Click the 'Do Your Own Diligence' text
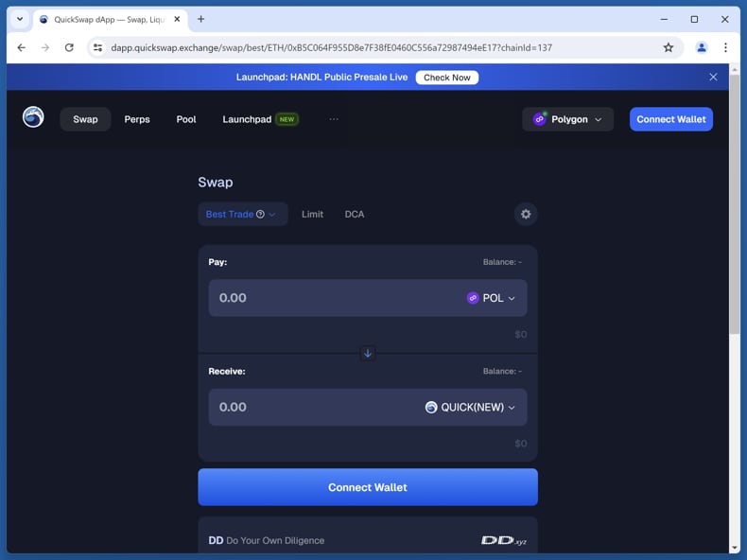Image resolution: width=747 pixels, height=560 pixels. pyautogui.click(x=275, y=540)
